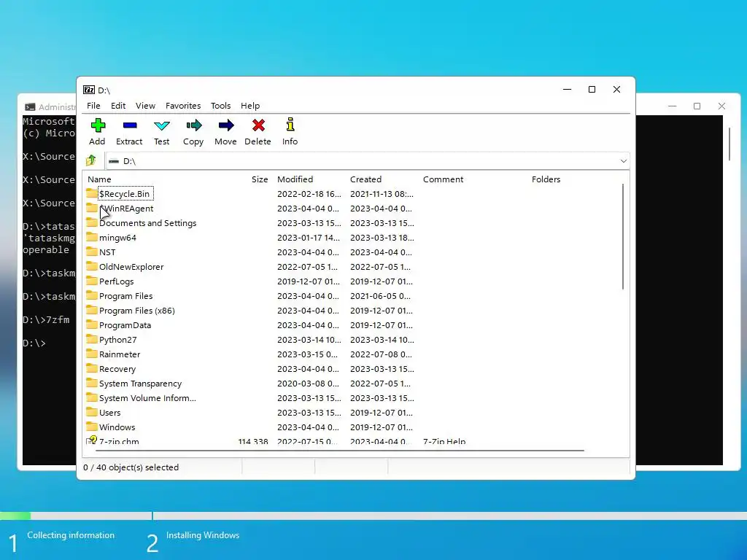Close the command prompt window
The width and height of the screenshot is (747, 560).
(721, 106)
